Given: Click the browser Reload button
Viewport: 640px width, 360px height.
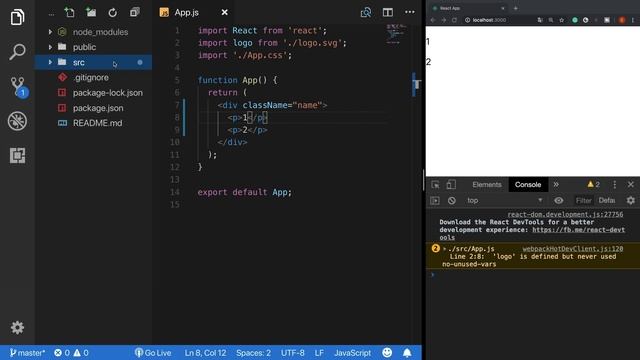Looking at the screenshot, I should tap(454, 20).
